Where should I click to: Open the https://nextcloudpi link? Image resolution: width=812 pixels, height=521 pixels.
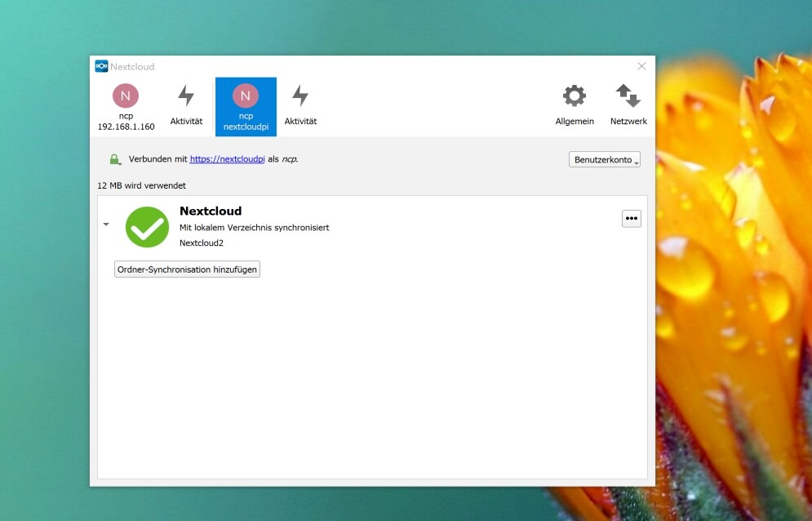[228, 159]
